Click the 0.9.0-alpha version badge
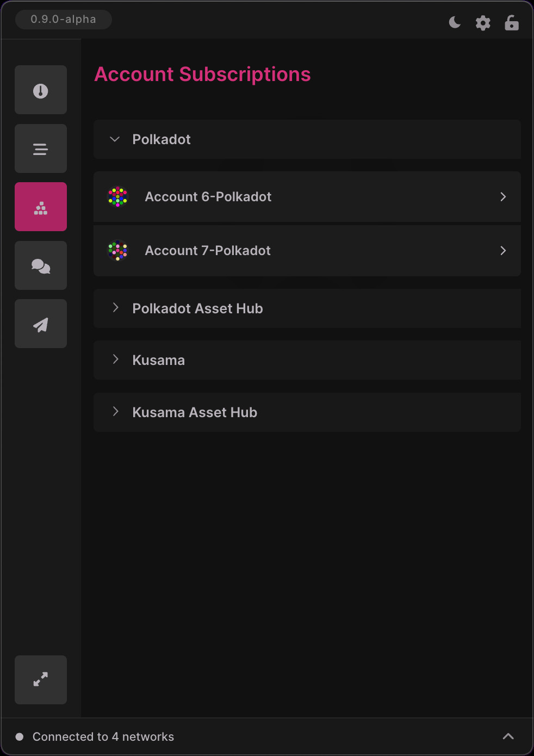Image resolution: width=534 pixels, height=756 pixels. (63, 19)
